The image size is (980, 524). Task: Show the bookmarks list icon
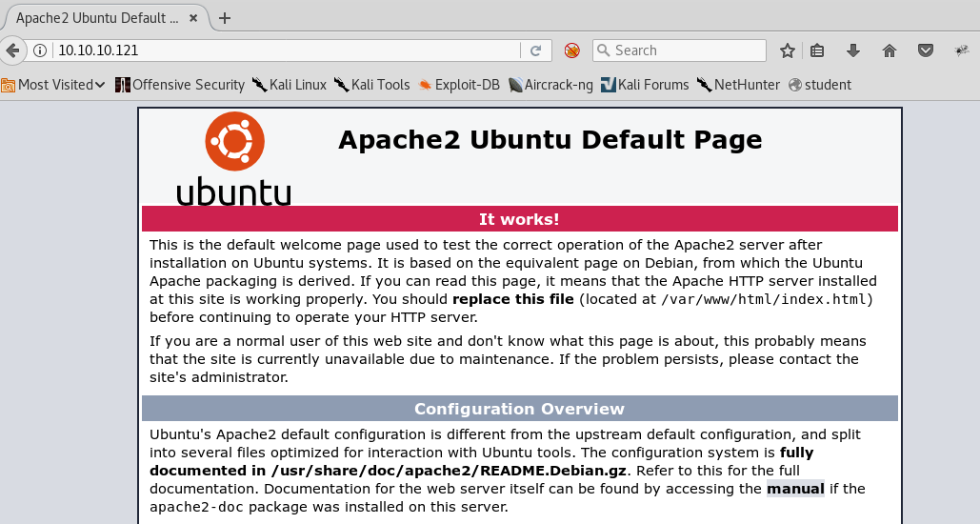pos(817,50)
